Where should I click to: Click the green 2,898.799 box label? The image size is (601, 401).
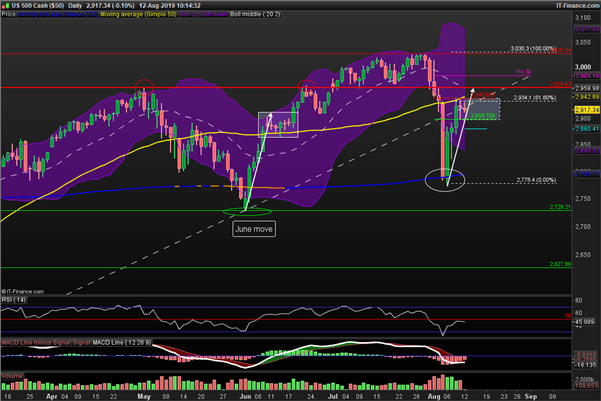point(483,115)
